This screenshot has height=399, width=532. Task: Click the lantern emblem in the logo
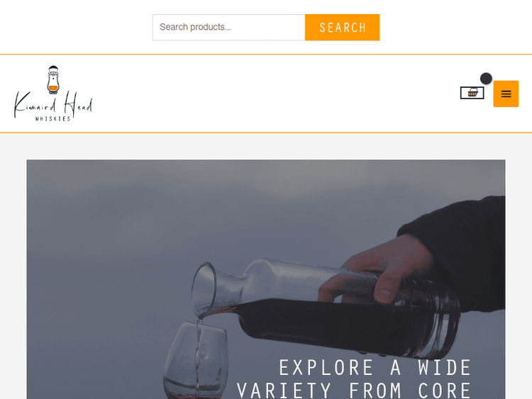click(53, 79)
